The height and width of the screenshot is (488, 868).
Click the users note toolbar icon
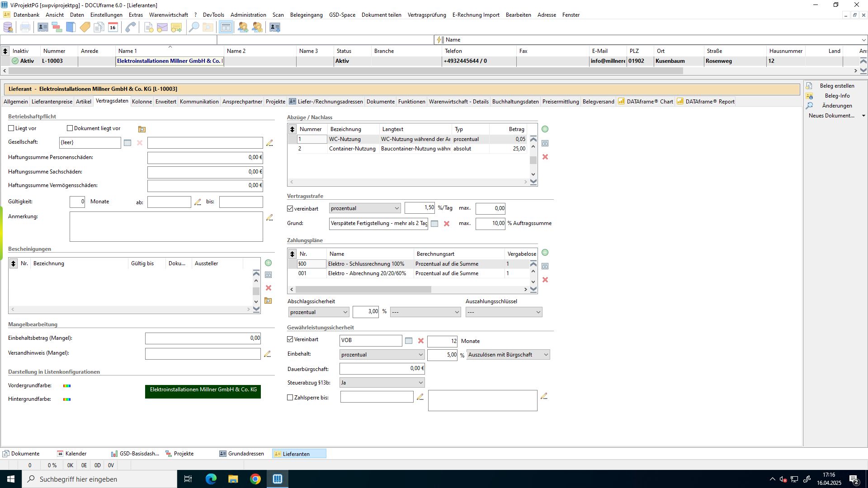coord(257,27)
